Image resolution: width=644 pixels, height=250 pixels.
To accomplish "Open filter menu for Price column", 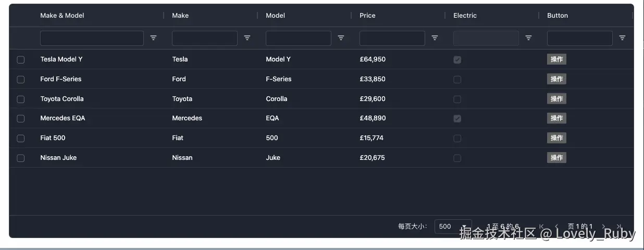I will 435,38.
